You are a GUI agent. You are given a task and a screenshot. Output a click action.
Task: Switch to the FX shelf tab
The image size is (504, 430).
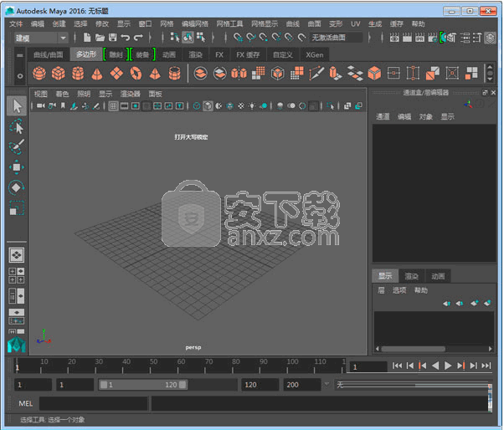(x=219, y=55)
